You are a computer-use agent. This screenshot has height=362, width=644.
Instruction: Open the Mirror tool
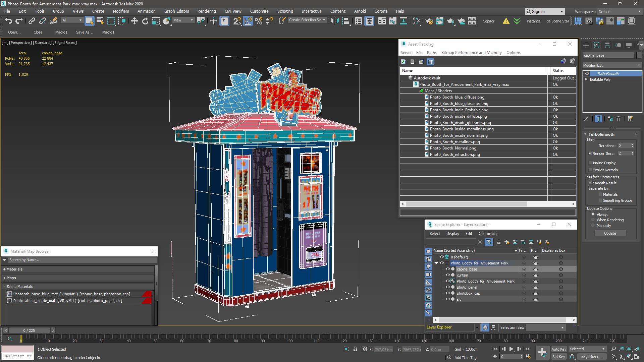coord(335,21)
